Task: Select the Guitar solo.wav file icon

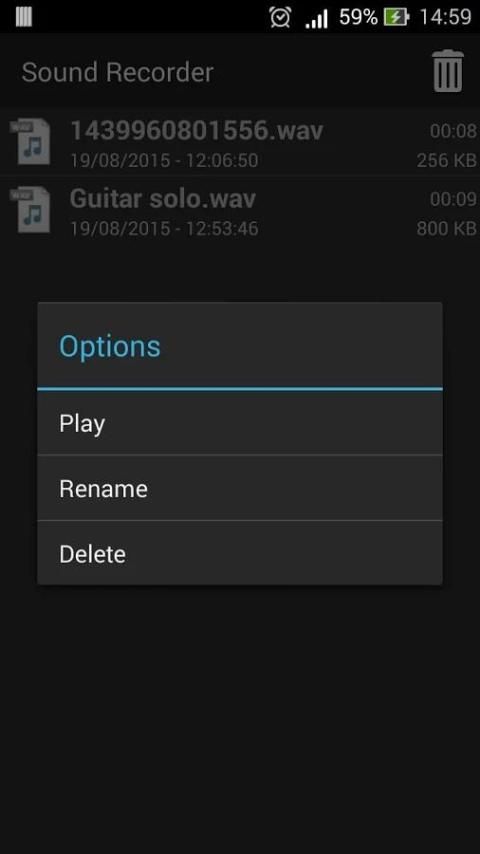Action: (31, 210)
